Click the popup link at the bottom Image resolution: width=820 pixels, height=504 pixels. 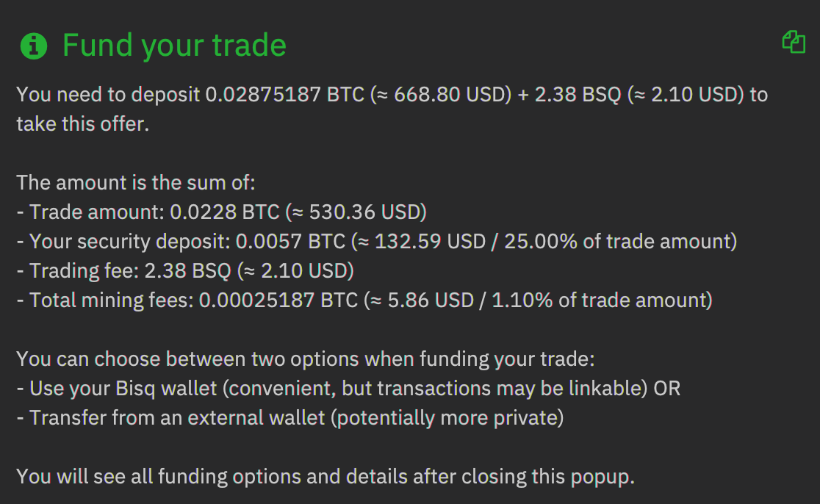600,476
